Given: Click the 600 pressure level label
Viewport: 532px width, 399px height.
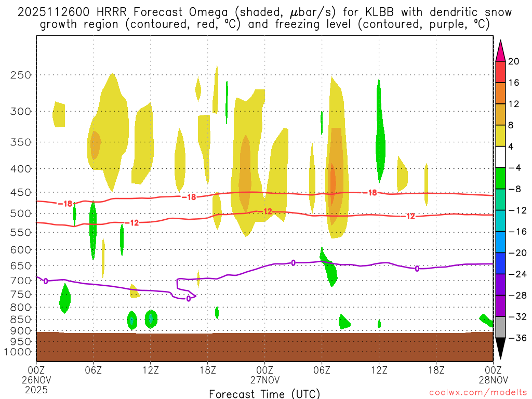Looking at the screenshot, I should click(21, 250).
